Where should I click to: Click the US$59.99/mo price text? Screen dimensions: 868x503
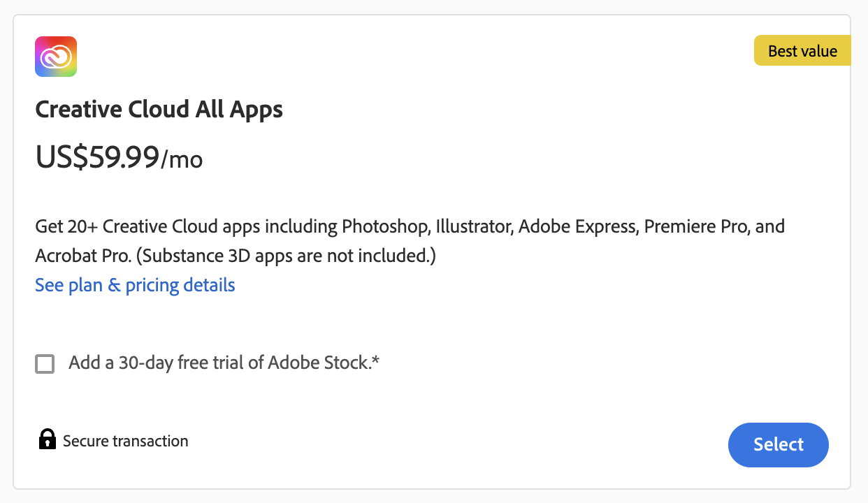119,158
